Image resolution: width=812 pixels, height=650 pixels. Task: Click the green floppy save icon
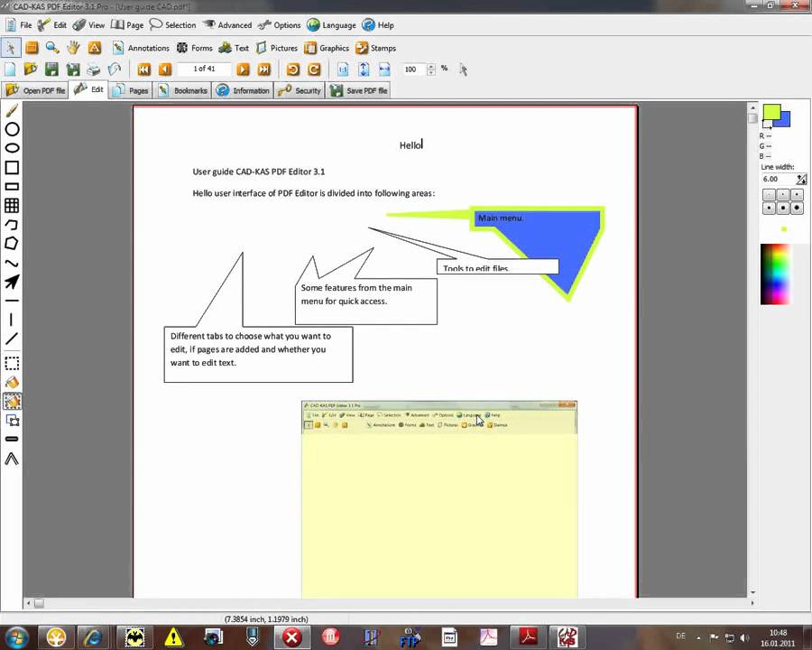(x=51, y=69)
